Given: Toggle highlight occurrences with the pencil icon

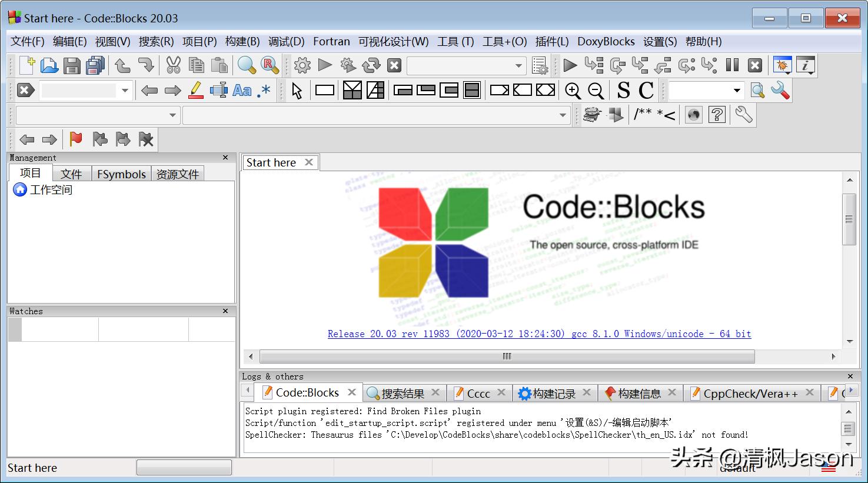Looking at the screenshot, I should 195,90.
